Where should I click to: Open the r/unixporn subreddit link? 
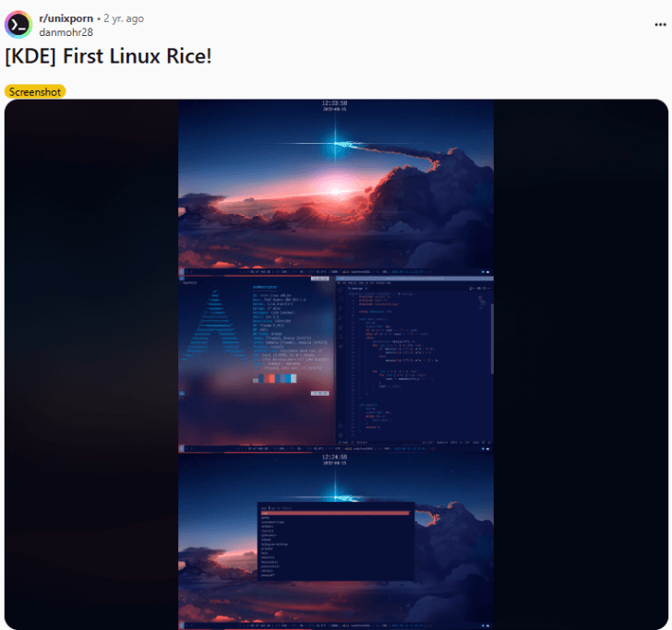66,18
